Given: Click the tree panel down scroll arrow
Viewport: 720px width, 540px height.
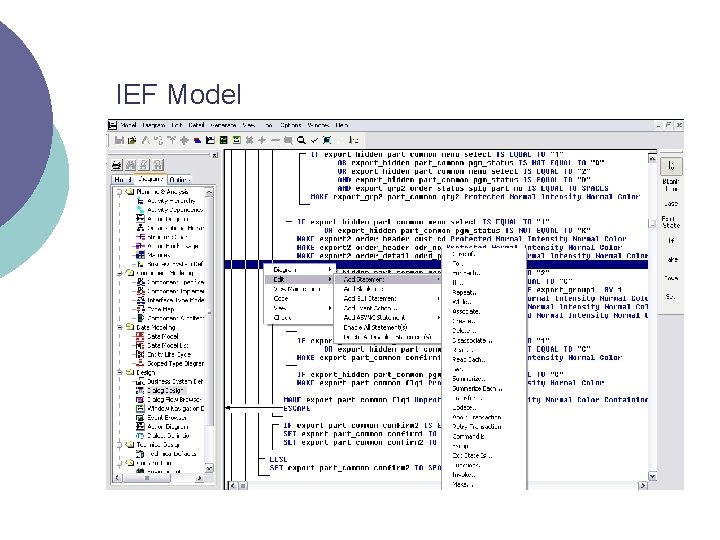Looking at the screenshot, I should point(209,468).
